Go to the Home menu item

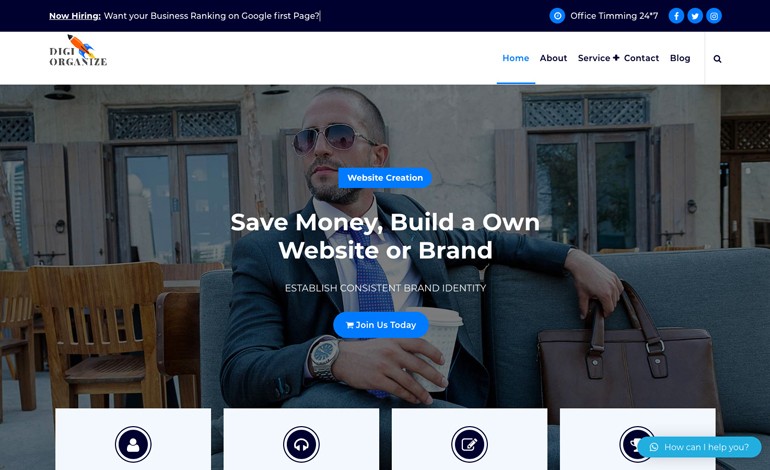[x=516, y=58]
